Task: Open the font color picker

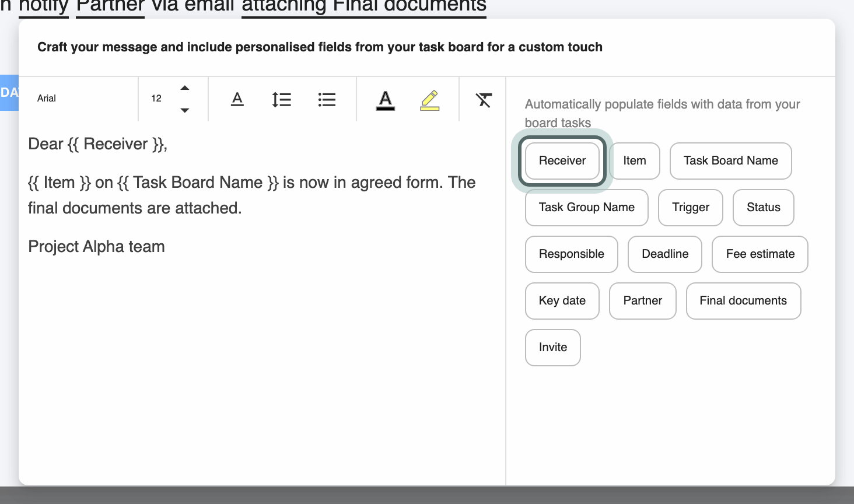Action: [x=385, y=100]
